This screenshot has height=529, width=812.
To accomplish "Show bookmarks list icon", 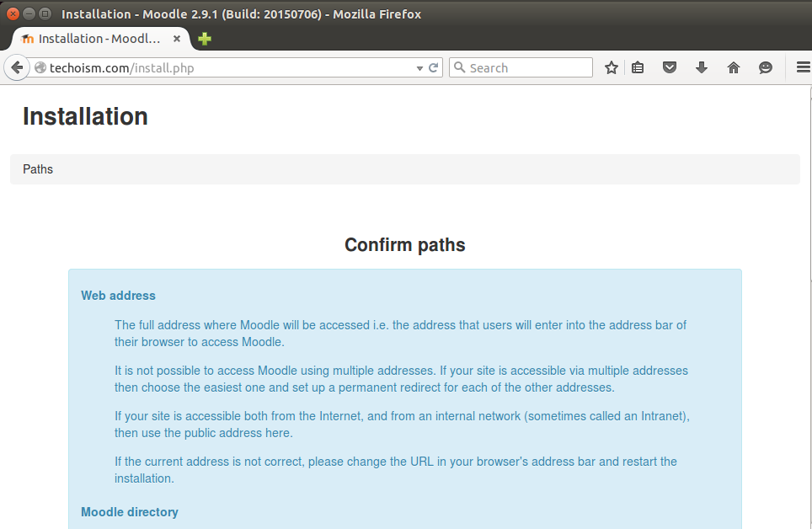I will (638, 68).
